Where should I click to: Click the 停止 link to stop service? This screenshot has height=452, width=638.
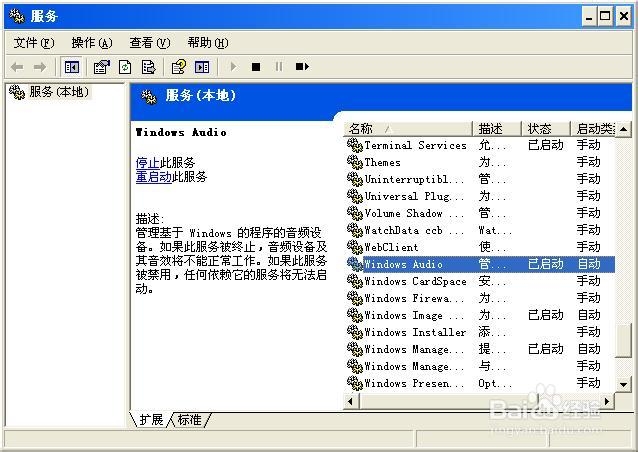pyautogui.click(x=148, y=163)
